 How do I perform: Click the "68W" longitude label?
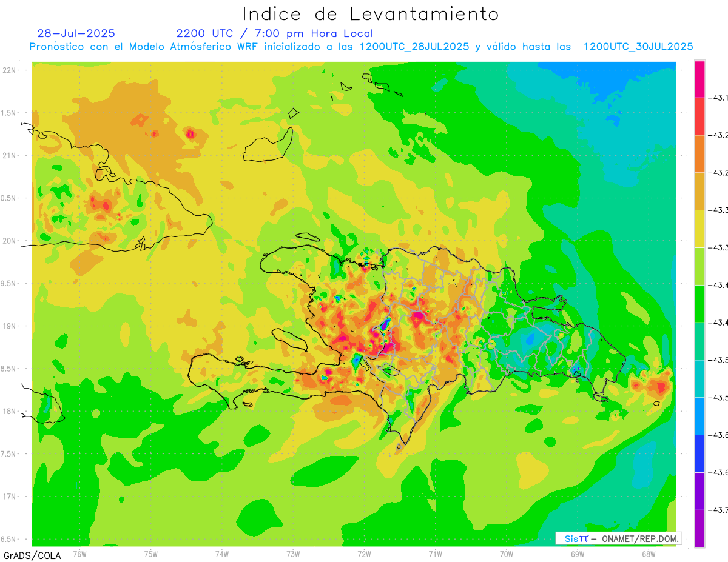click(x=649, y=554)
